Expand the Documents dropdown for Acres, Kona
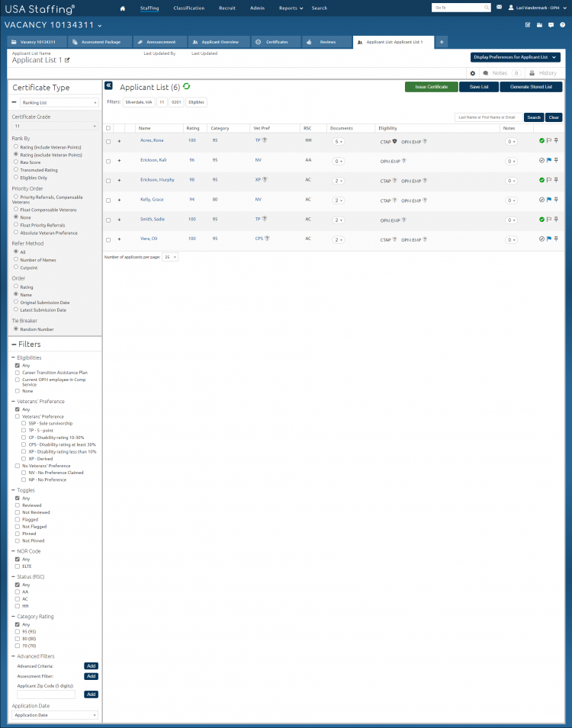 click(339, 142)
